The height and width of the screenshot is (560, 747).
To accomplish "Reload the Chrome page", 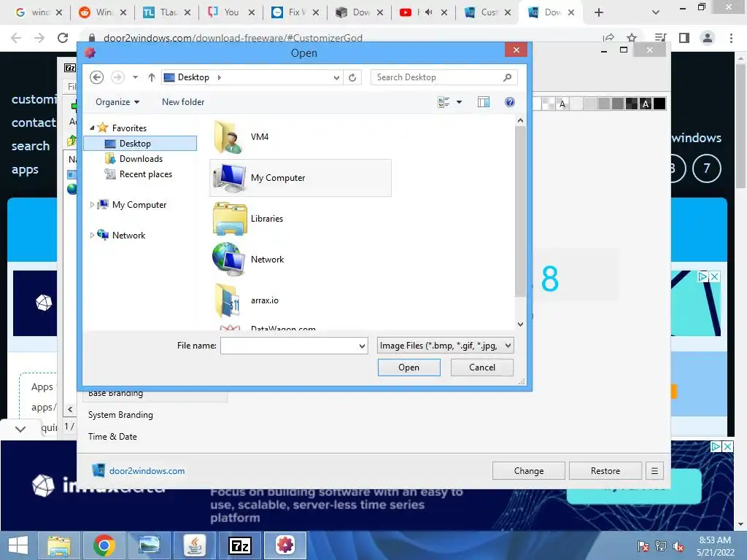I will click(63, 38).
